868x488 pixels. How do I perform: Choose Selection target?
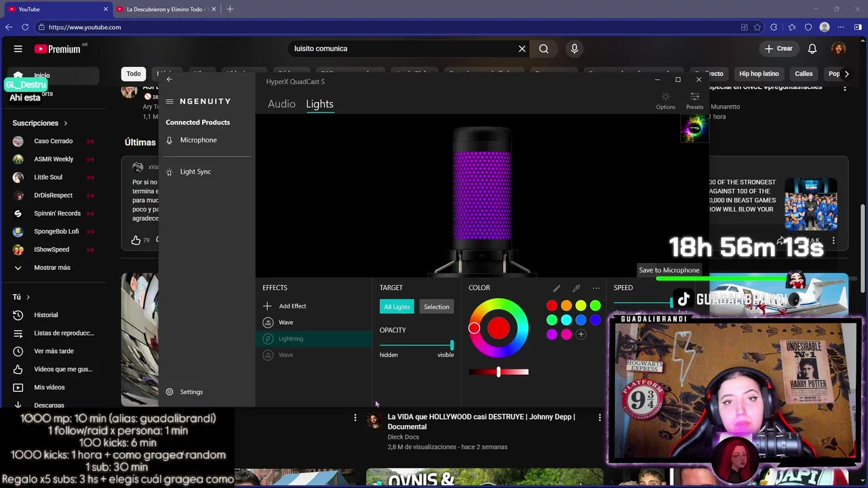point(436,307)
